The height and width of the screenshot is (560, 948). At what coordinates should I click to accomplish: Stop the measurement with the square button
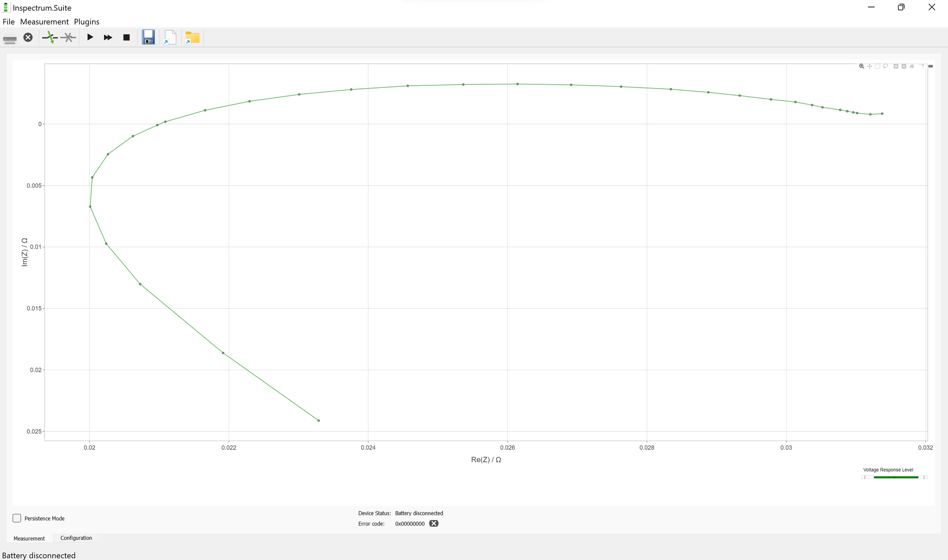pyautogui.click(x=126, y=37)
